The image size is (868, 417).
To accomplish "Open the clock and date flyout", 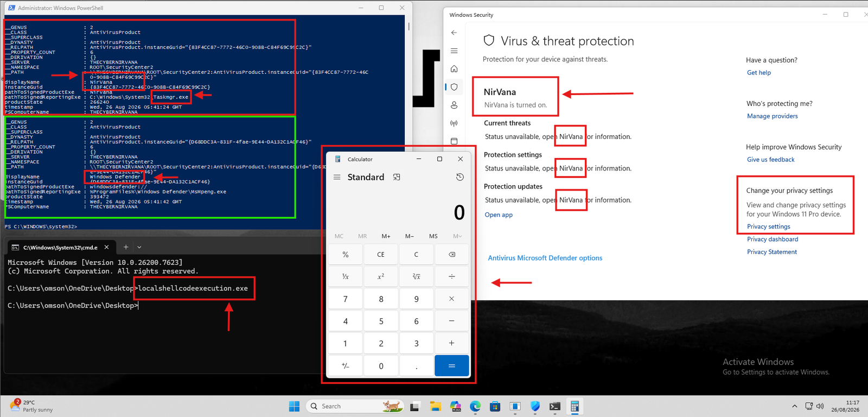I will pyautogui.click(x=845, y=406).
